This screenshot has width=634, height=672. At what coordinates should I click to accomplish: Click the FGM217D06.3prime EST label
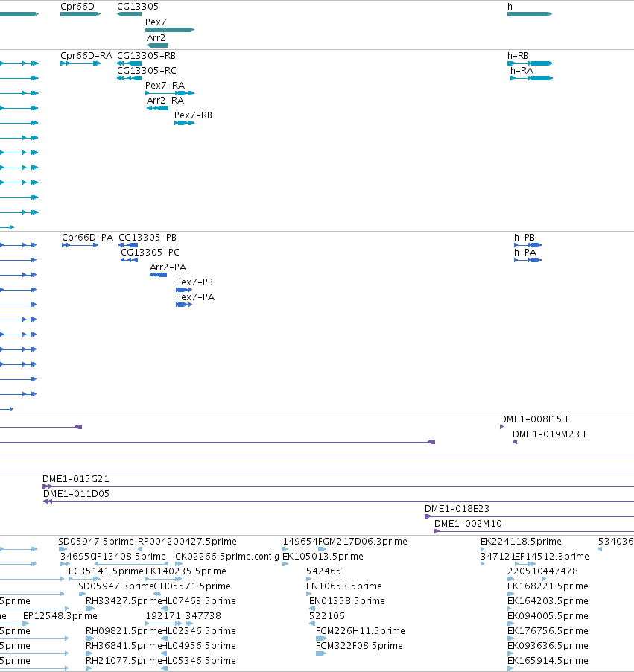[x=363, y=542]
